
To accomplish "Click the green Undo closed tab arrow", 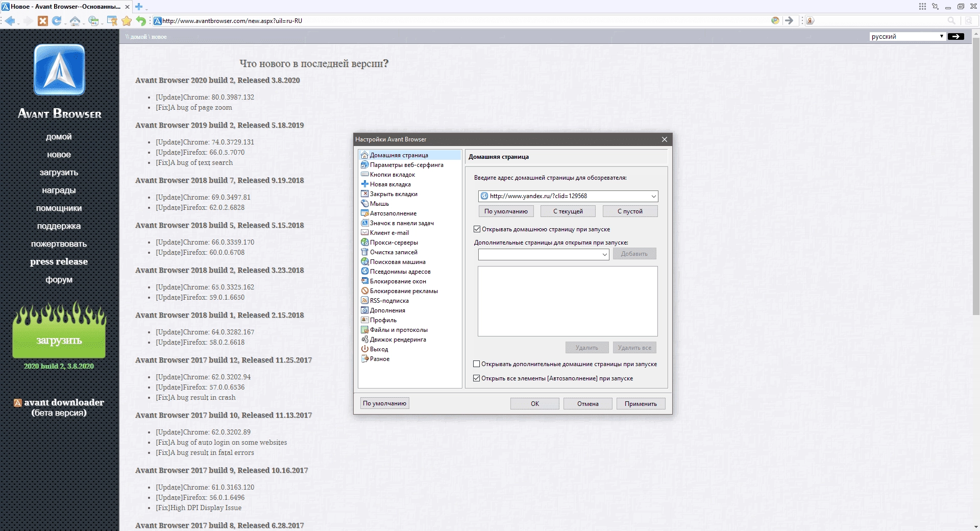I will tap(141, 21).
